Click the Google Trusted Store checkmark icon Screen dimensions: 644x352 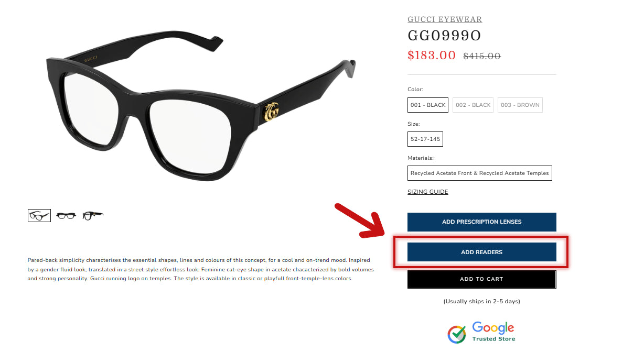tap(457, 334)
